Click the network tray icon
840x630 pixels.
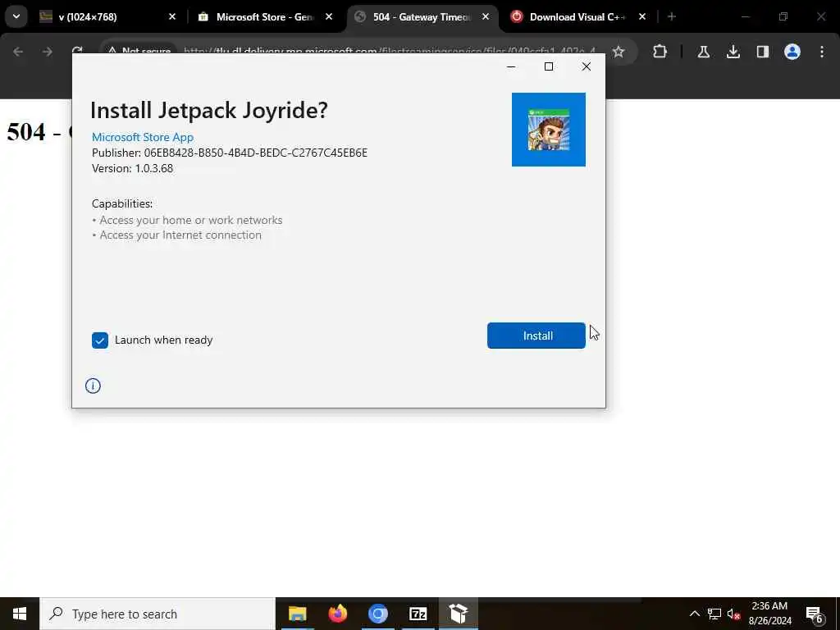714,614
